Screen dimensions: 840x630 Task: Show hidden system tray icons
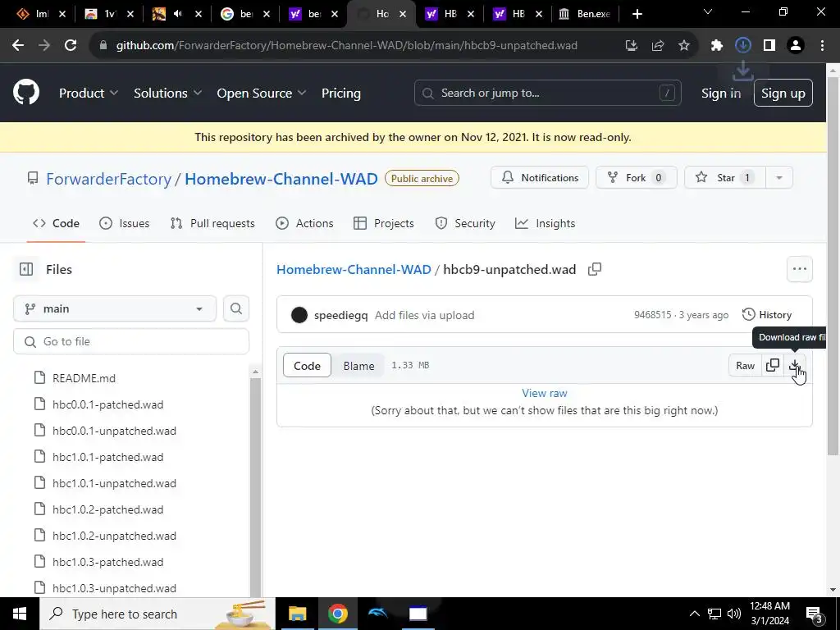coord(694,614)
